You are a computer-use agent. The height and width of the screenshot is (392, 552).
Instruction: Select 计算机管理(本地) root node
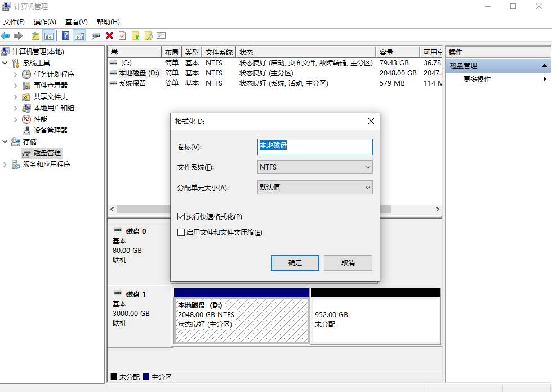coord(38,52)
